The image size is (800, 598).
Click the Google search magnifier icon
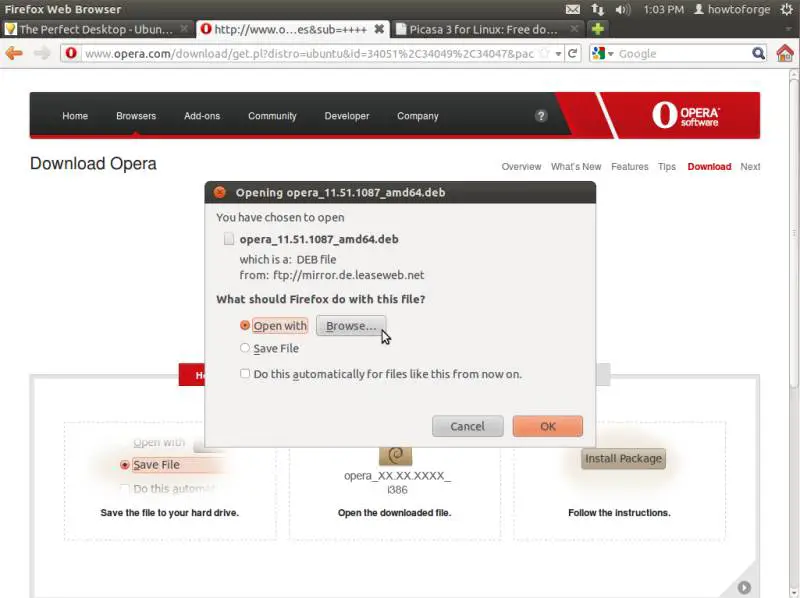(x=759, y=53)
